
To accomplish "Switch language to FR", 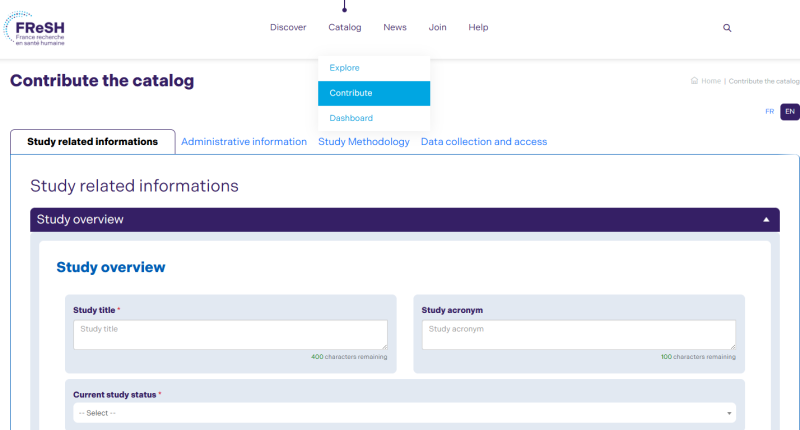I will pos(769,111).
